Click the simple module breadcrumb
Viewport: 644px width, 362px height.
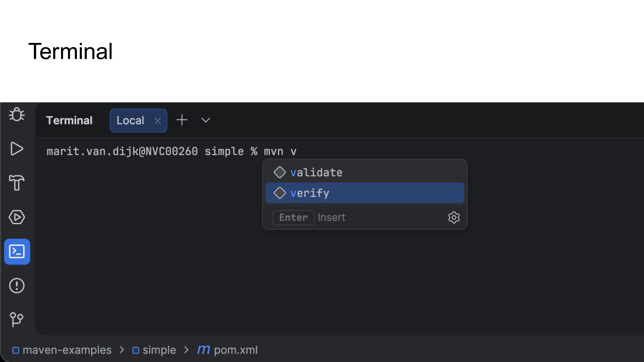coord(159,350)
